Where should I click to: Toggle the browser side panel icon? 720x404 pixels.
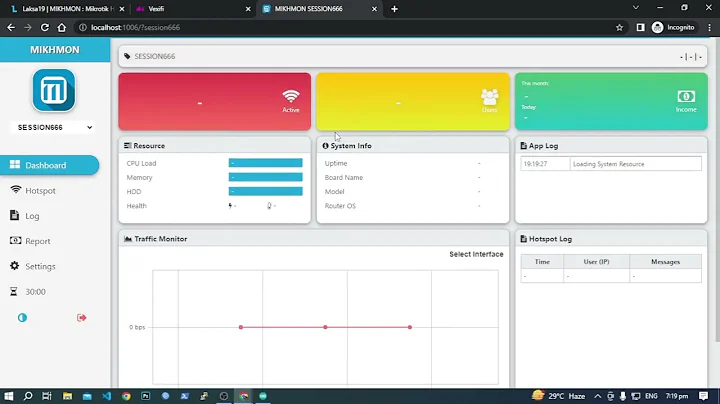pos(641,28)
